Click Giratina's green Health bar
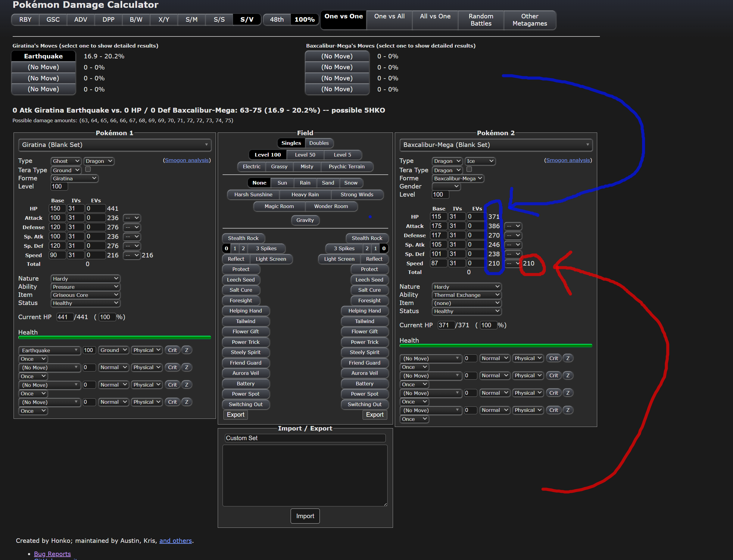The height and width of the screenshot is (560, 733). (x=115, y=338)
